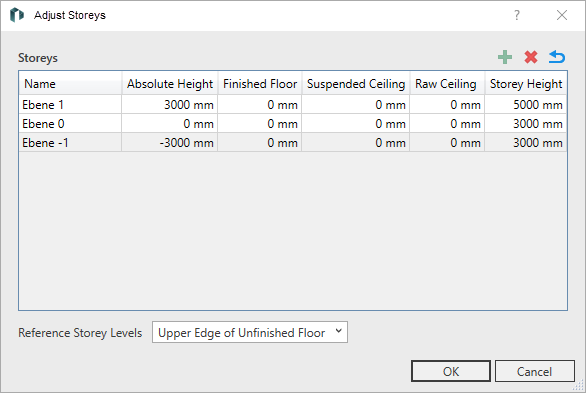The image size is (586, 393).
Task: Click the app logo in title bar
Action: 17,15
